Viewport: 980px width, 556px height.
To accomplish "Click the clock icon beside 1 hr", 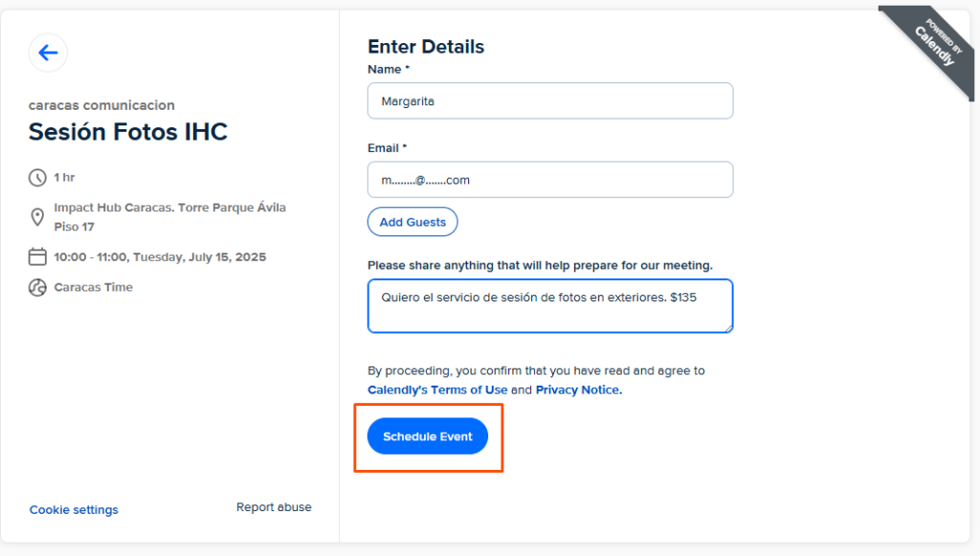I will [37, 177].
